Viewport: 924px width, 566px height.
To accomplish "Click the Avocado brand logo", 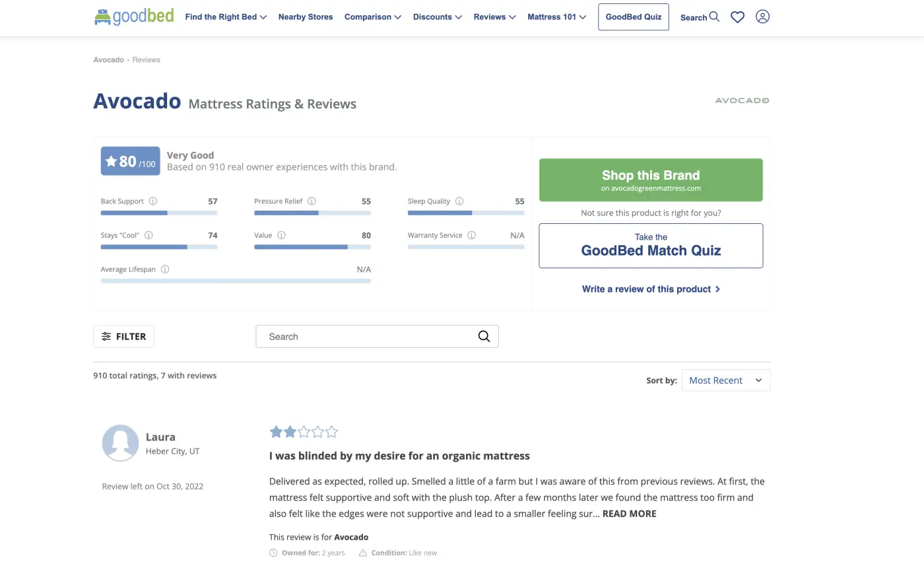I will [x=742, y=100].
